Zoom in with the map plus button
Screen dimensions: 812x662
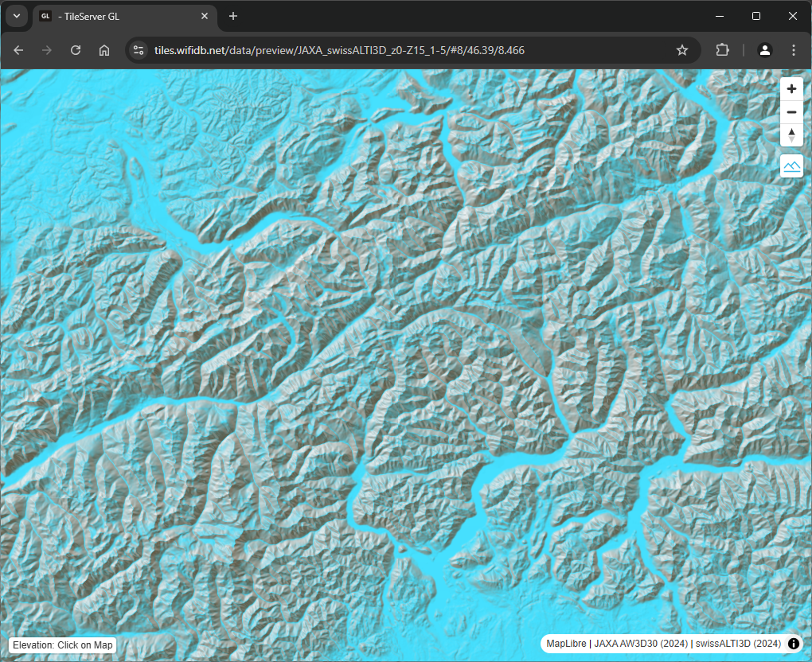click(791, 89)
